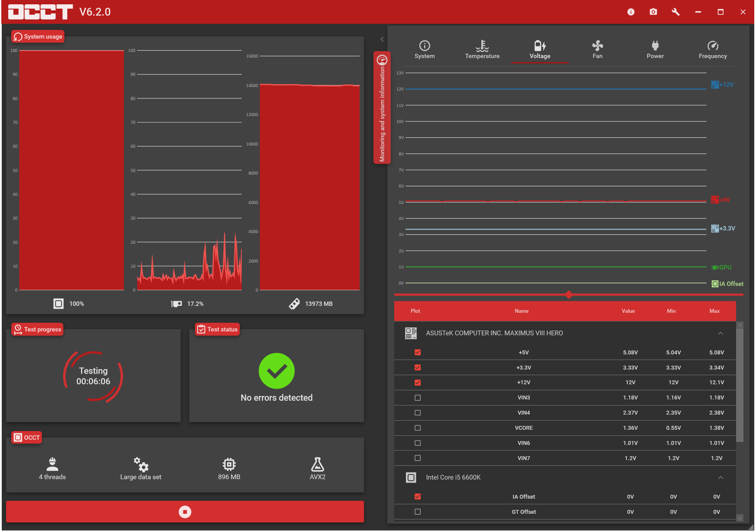756x532 pixels.
Task: Click the green checkmark status icon
Action: coord(276,371)
